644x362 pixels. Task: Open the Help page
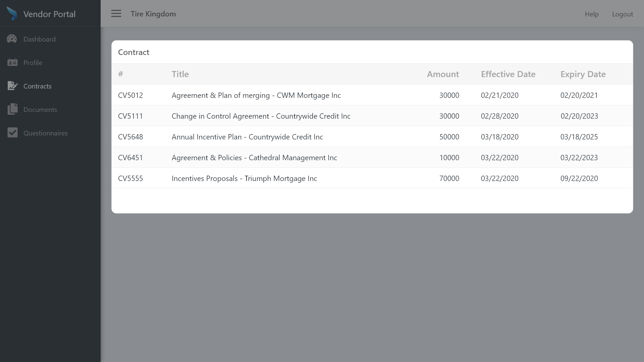[x=592, y=14]
